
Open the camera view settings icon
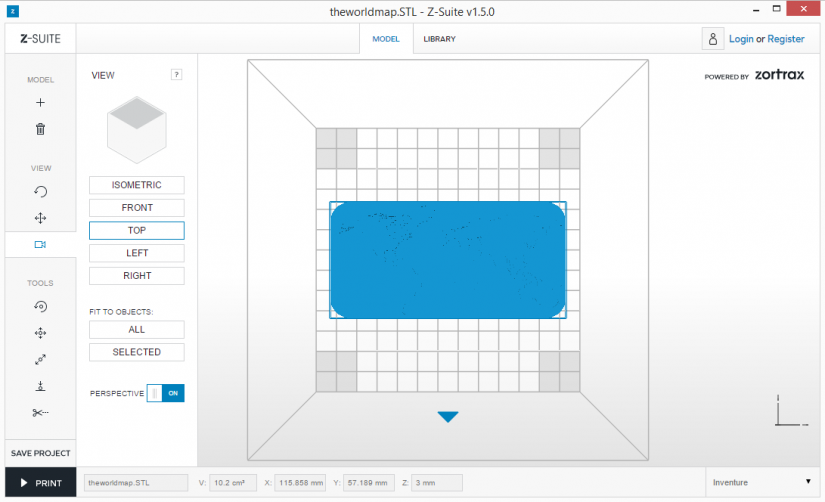(x=41, y=245)
